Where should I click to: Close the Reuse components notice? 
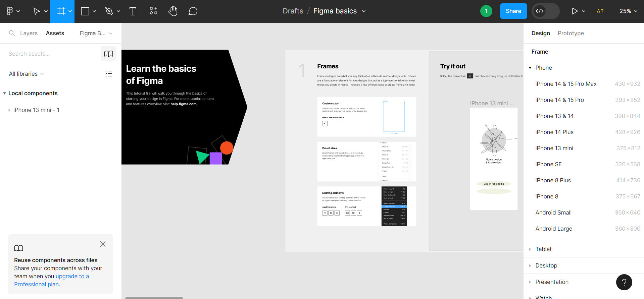(x=103, y=244)
